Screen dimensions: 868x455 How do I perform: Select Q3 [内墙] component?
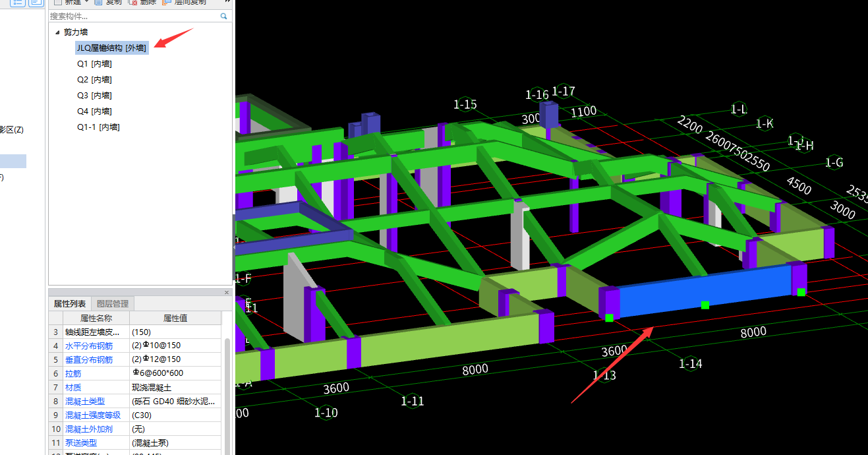point(94,96)
